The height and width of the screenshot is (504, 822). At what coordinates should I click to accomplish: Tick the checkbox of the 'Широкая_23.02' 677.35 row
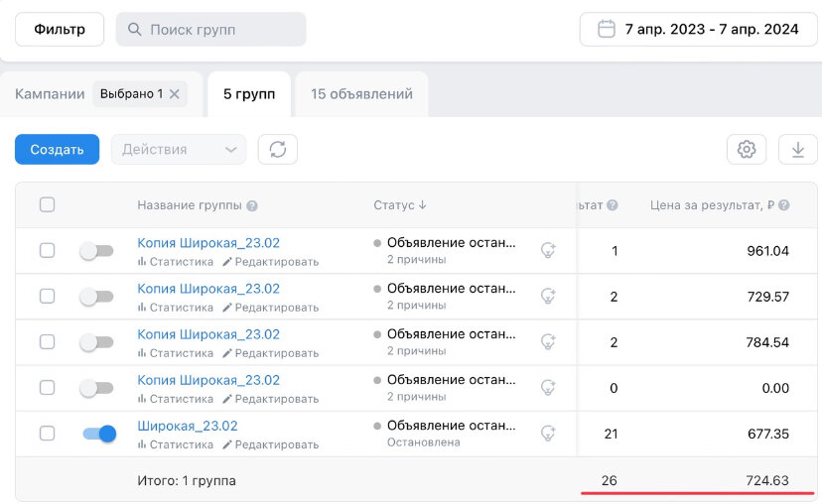(48, 434)
